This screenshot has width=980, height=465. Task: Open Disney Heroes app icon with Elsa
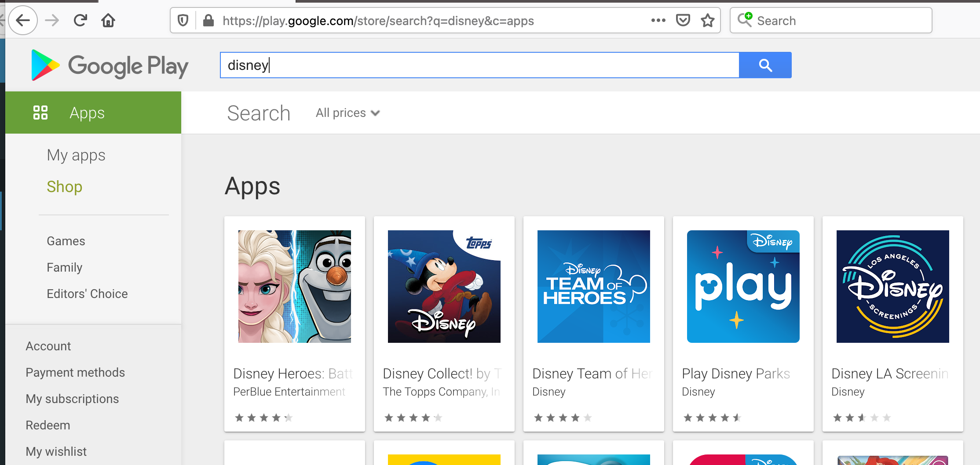(295, 287)
